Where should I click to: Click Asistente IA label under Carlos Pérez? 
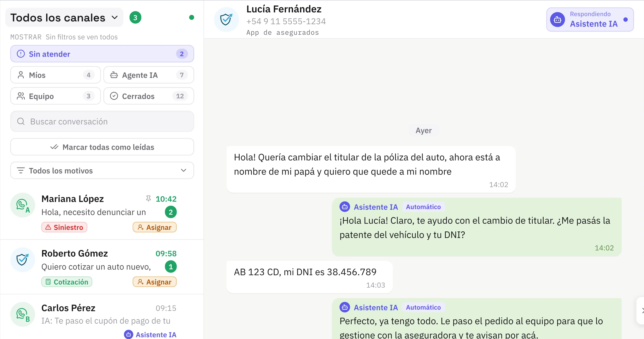click(x=150, y=334)
